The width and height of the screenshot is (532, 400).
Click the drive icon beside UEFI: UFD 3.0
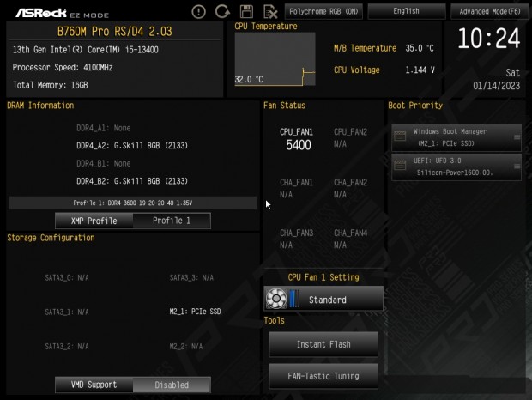pyautogui.click(x=400, y=166)
